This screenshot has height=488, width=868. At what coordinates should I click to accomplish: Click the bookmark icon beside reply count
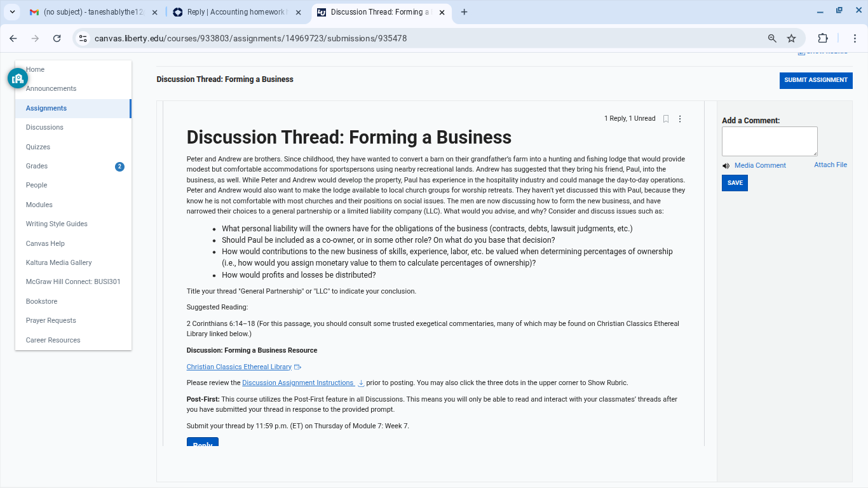(666, 119)
